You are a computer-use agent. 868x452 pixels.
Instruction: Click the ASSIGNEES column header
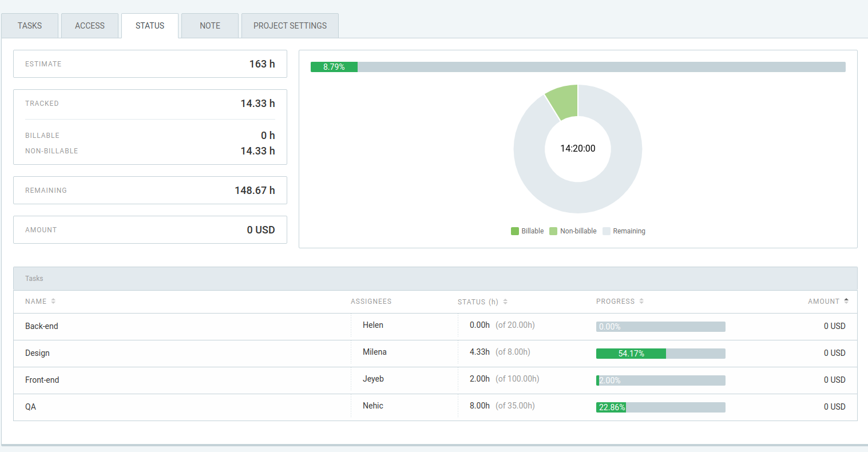371,302
